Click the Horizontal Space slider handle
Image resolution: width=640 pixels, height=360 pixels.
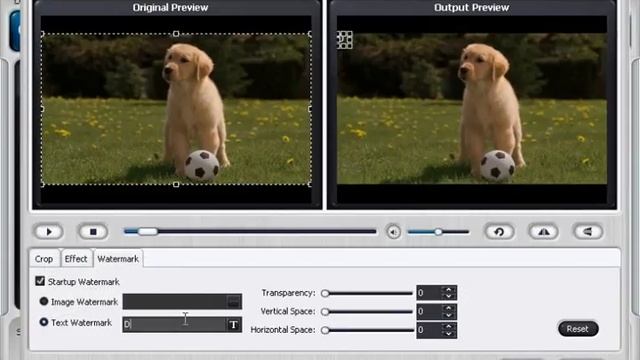[325, 330]
